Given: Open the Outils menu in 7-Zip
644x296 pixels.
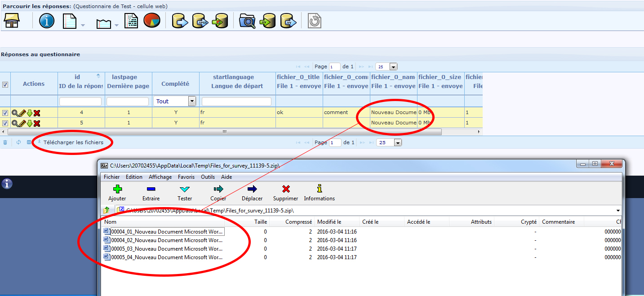Looking at the screenshot, I should (x=208, y=177).
